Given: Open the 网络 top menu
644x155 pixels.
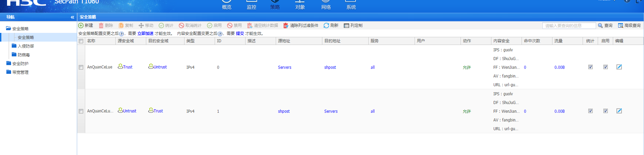Looking at the screenshot, I should point(326,5).
